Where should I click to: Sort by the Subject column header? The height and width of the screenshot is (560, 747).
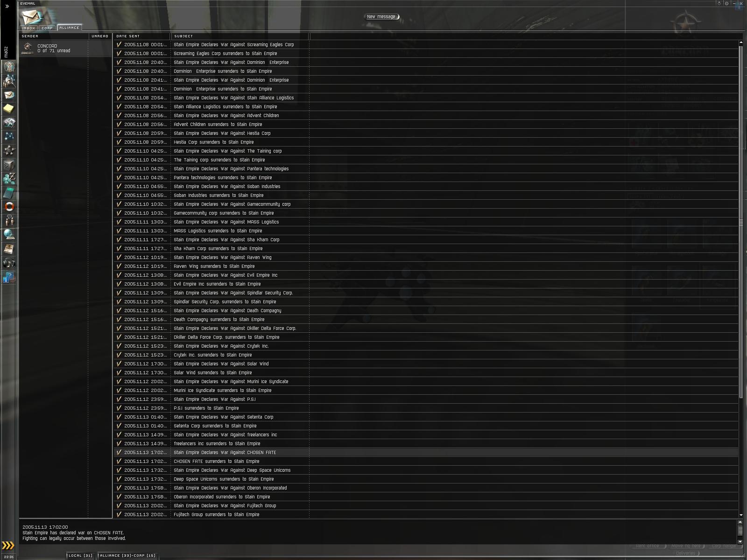coord(240,36)
